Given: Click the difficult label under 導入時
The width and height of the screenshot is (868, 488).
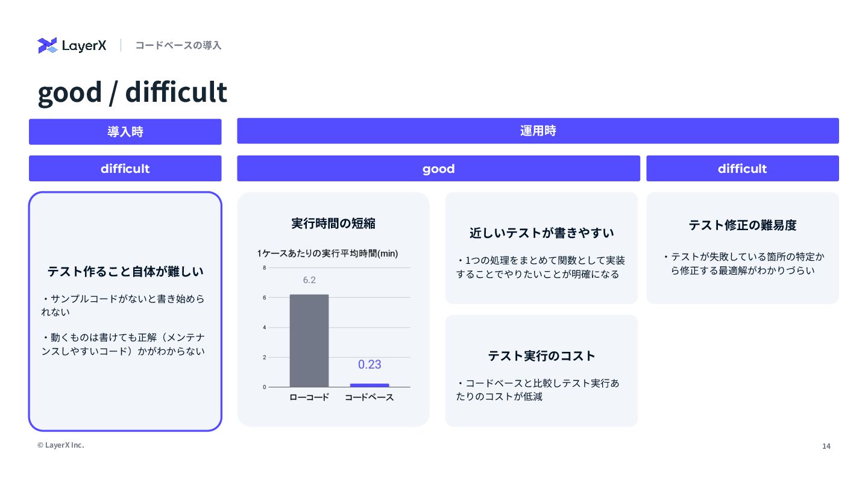Looking at the screenshot, I should coord(125,169).
